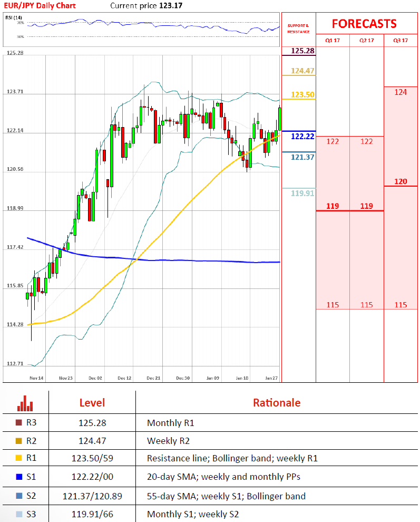The height and width of the screenshot is (522, 420).
Task: Click the RSI (14) indicator label
Action: point(14,17)
